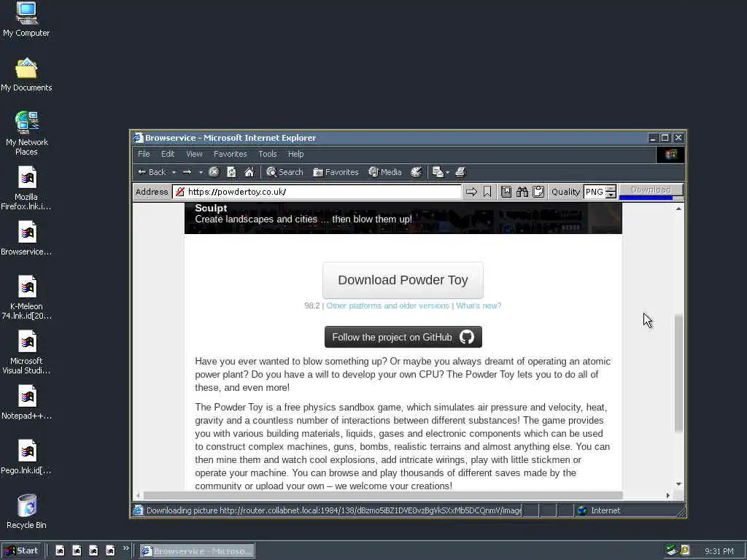Click the Download button in Browservice bar

(651, 190)
